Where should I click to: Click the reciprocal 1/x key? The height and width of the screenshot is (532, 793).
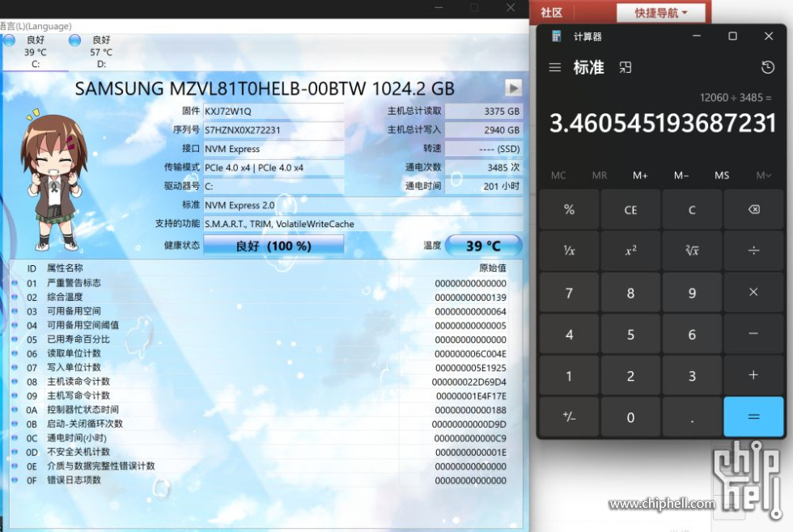[570, 251]
